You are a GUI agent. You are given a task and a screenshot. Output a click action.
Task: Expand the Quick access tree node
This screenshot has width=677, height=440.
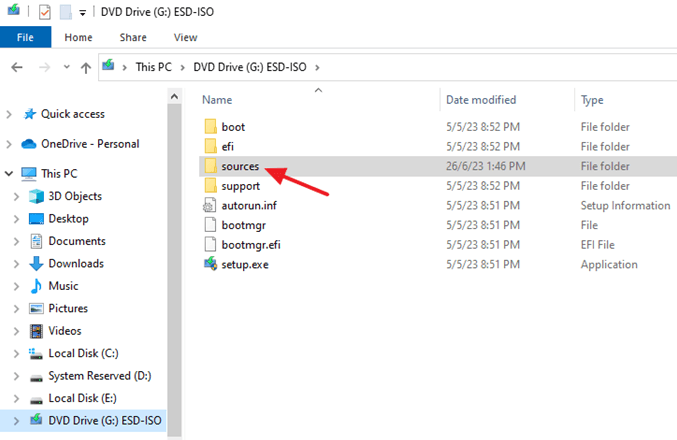coord(10,114)
